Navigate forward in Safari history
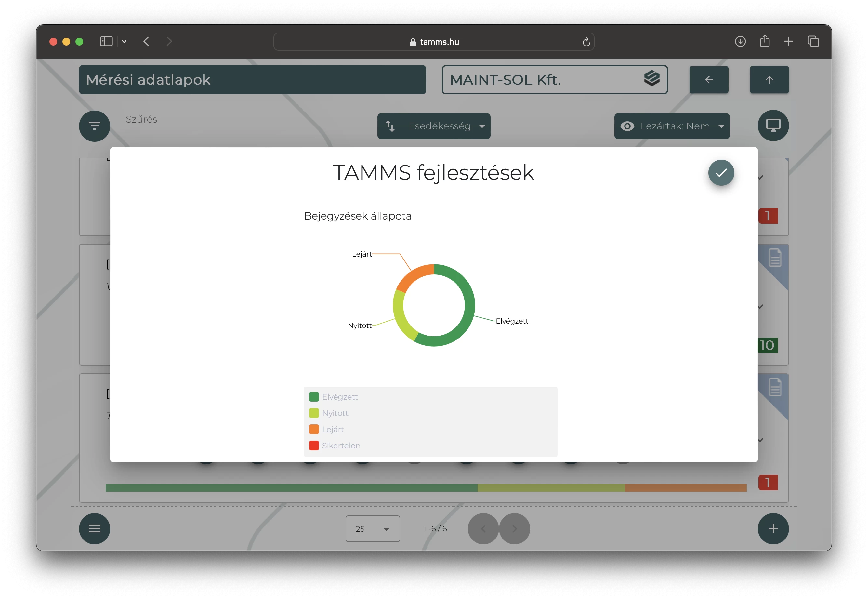Image resolution: width=868 pixels, height=599 pixels. tap(169, 41)
